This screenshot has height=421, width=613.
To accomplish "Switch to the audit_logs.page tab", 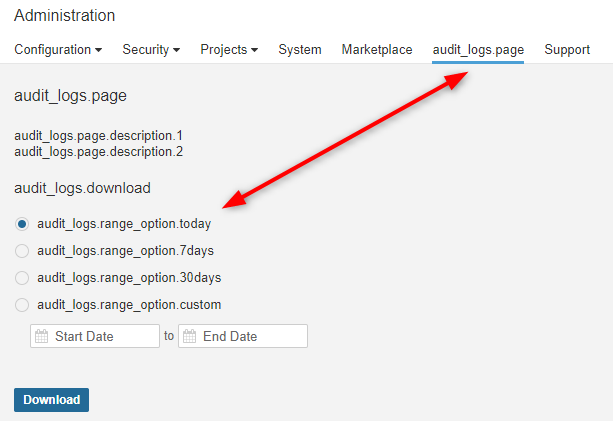I will click(x=478, y=49).
